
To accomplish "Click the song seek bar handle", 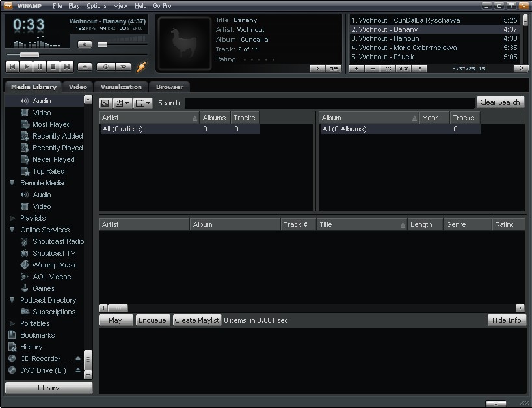I will tap(29, 55).
